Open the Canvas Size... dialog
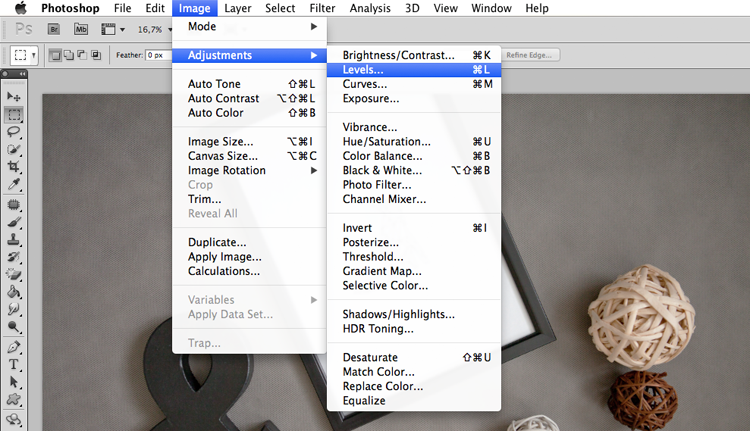The image size is (750, 431). click(249, 156)
